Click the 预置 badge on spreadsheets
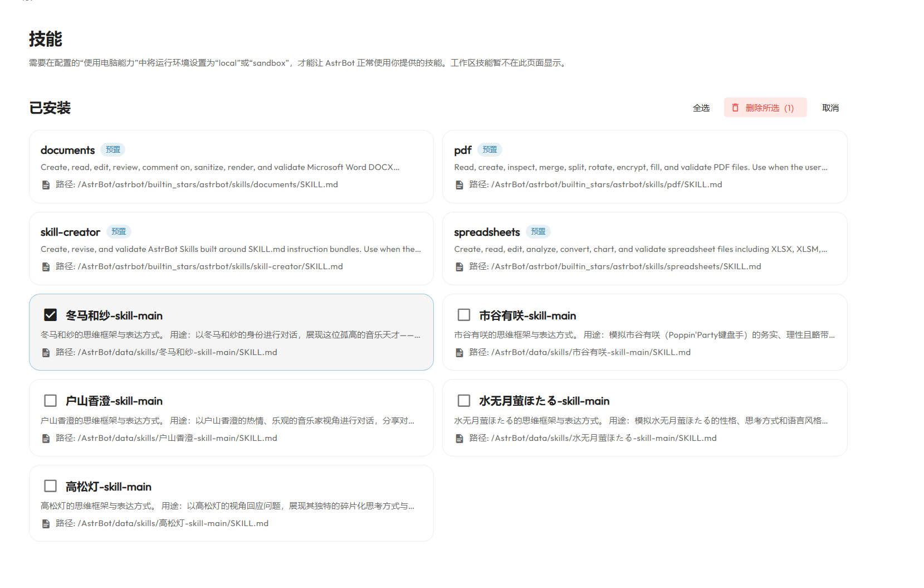The image size is (924, 588). (539, 231)
